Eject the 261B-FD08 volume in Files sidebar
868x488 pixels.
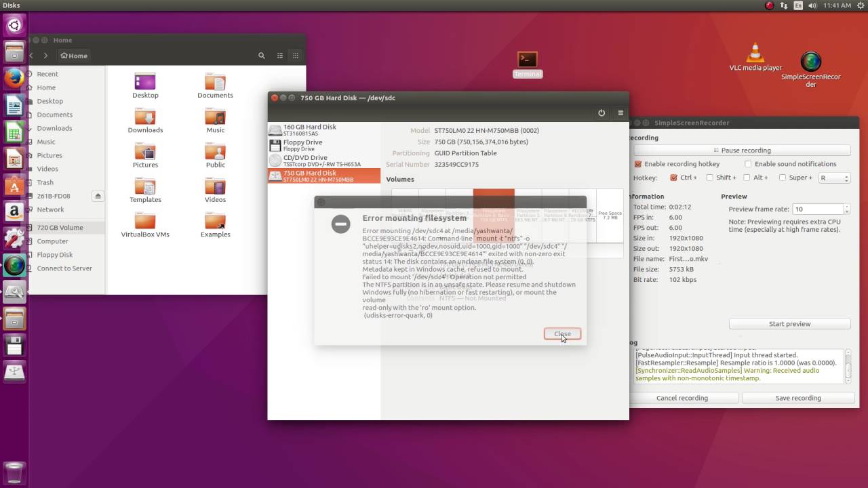point(98,196)
